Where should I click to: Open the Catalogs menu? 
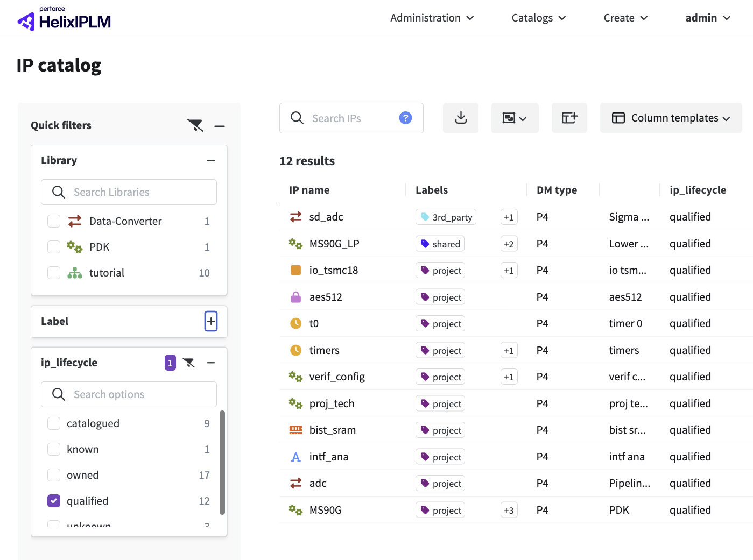click(x=538, y=18)
